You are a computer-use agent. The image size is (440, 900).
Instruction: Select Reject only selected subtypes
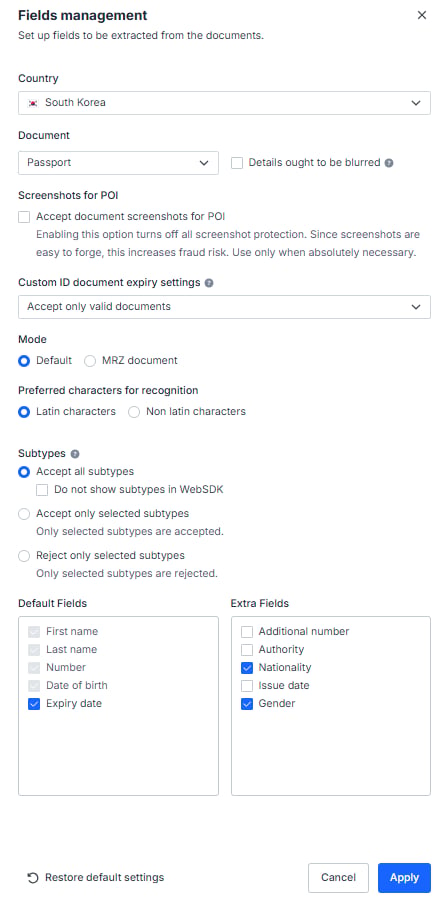(24, 556)
